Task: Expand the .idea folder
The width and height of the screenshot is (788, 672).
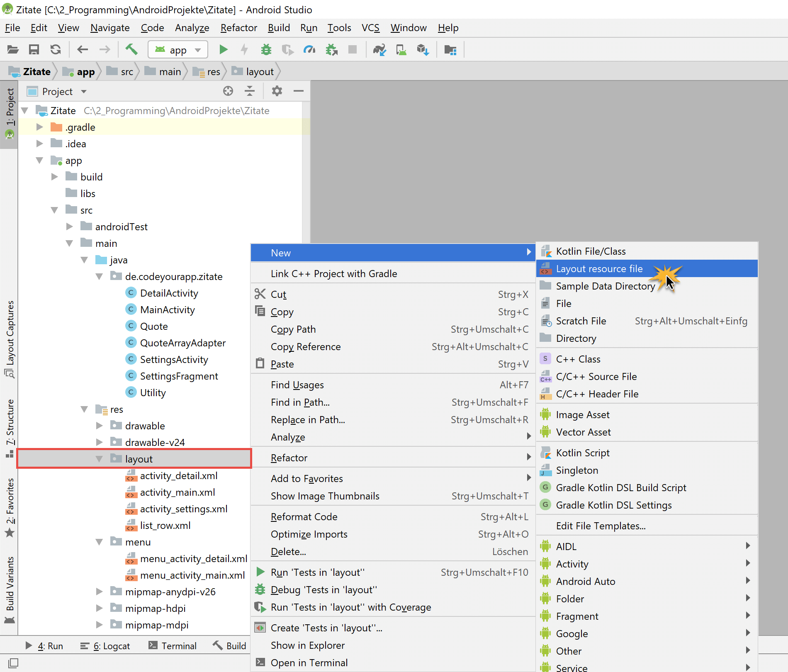Action: [40, 144]
